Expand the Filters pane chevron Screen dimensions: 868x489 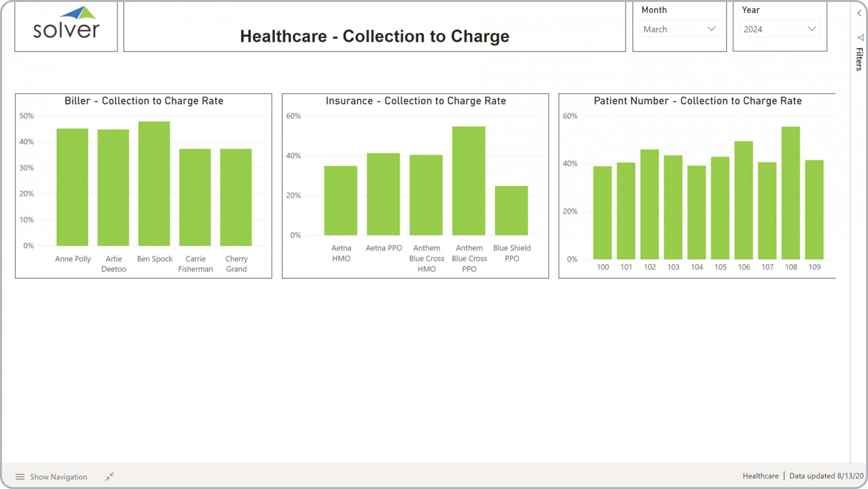tap(859, 13)
